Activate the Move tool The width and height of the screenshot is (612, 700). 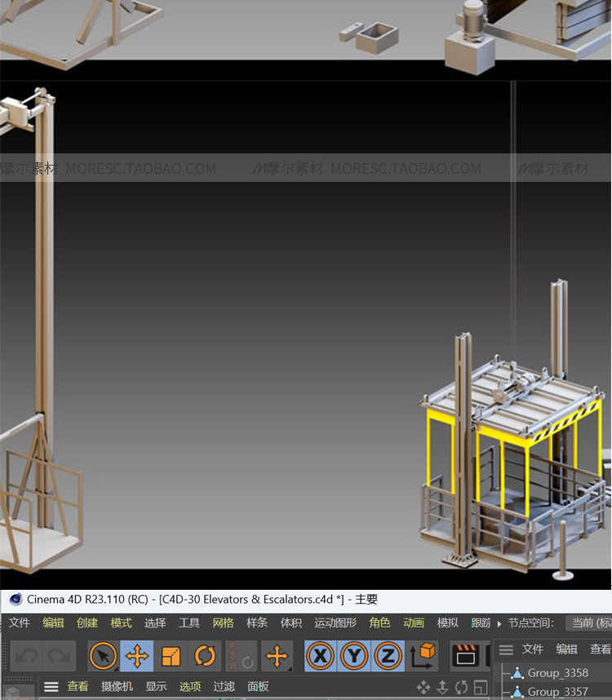[x=137, y=656]
